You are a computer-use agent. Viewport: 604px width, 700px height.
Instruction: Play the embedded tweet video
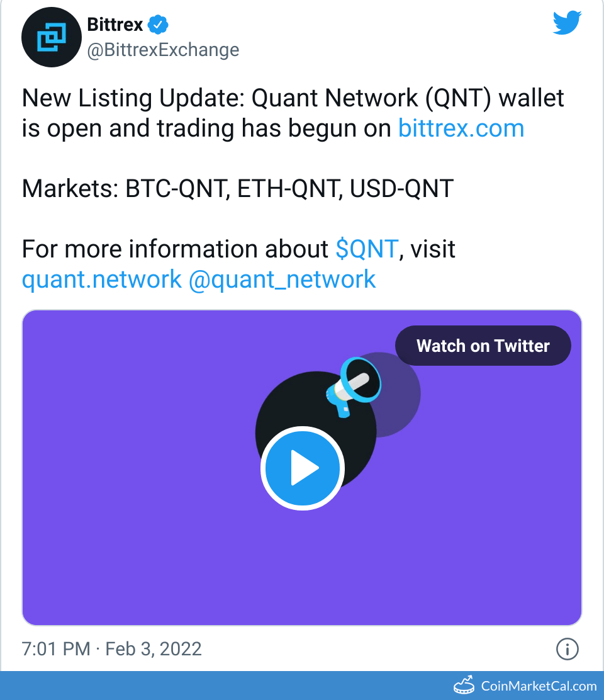(302, 468)
